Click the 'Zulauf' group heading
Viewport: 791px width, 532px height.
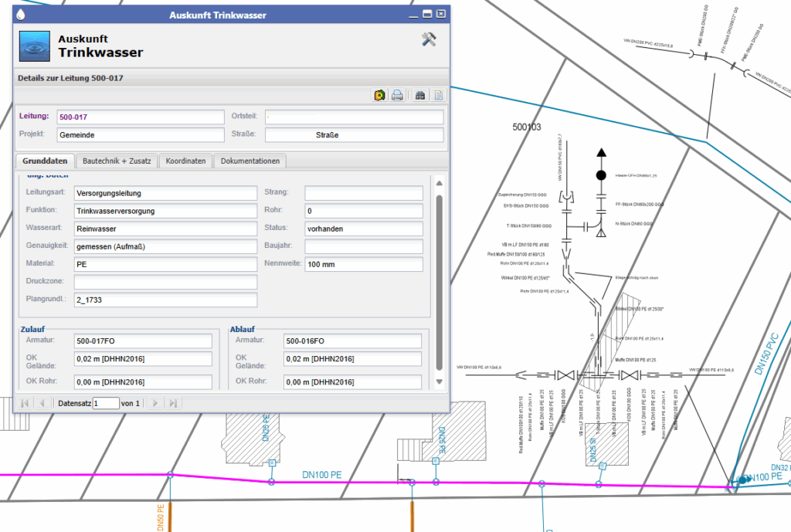click(32, 329)
